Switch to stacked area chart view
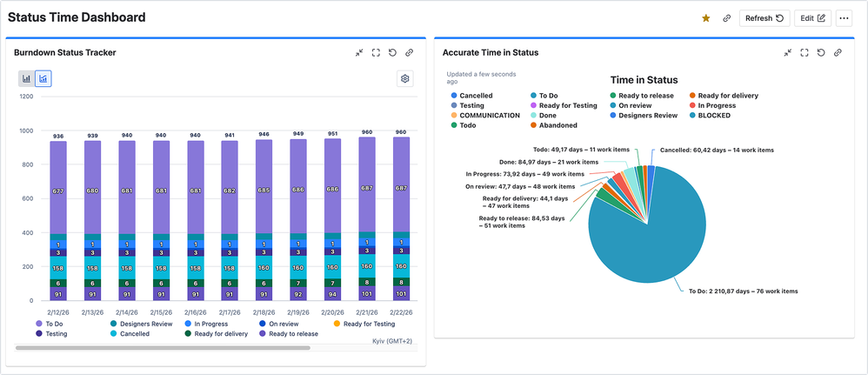868x375 pixels. click(x=43, y=79)
